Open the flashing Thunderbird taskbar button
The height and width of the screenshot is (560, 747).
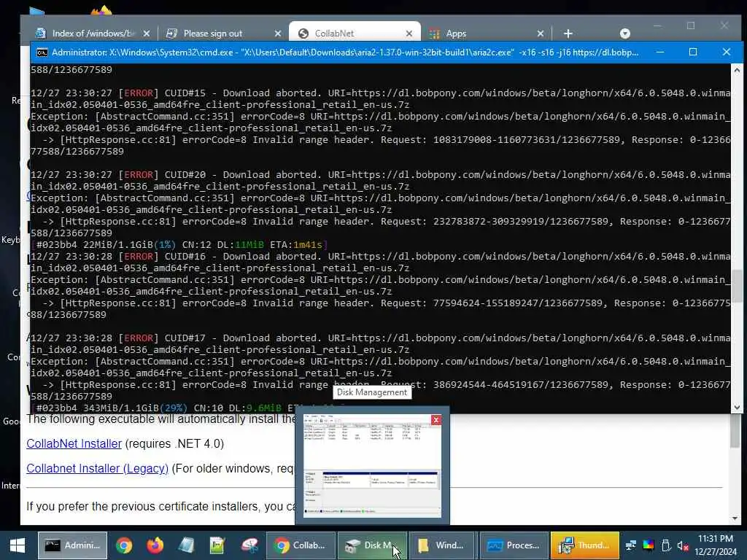point(585,545)
